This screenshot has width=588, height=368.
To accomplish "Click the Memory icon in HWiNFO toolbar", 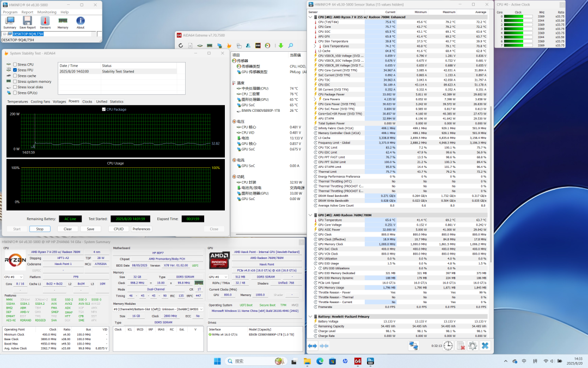I will coord(63,21).
